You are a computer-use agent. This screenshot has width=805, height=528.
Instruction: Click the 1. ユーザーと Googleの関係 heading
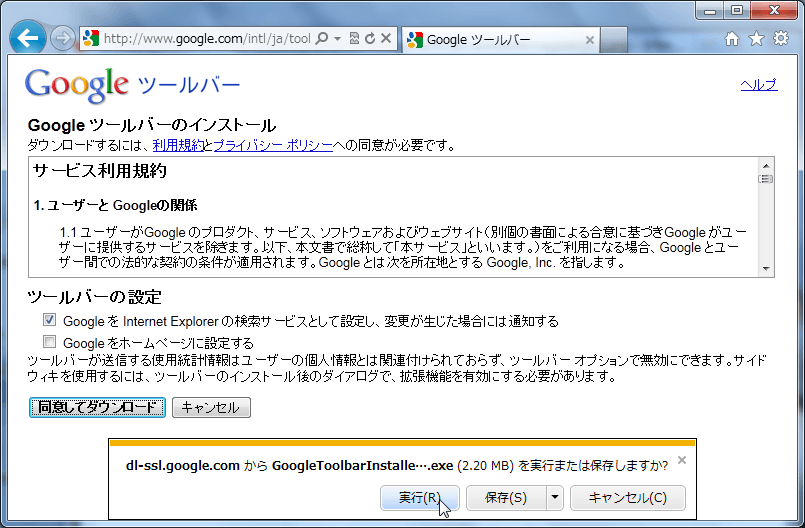click(116, 205)
